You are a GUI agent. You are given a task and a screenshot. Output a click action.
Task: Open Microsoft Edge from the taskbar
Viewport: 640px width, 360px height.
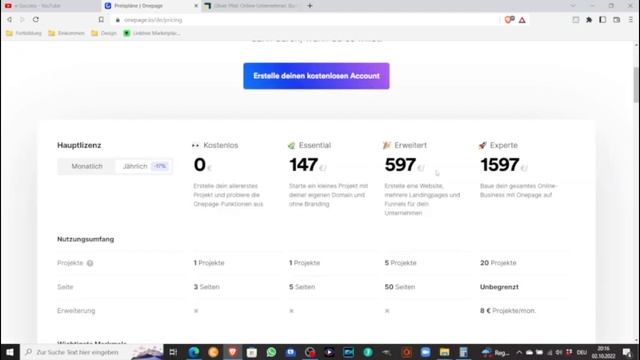[194, 352]
